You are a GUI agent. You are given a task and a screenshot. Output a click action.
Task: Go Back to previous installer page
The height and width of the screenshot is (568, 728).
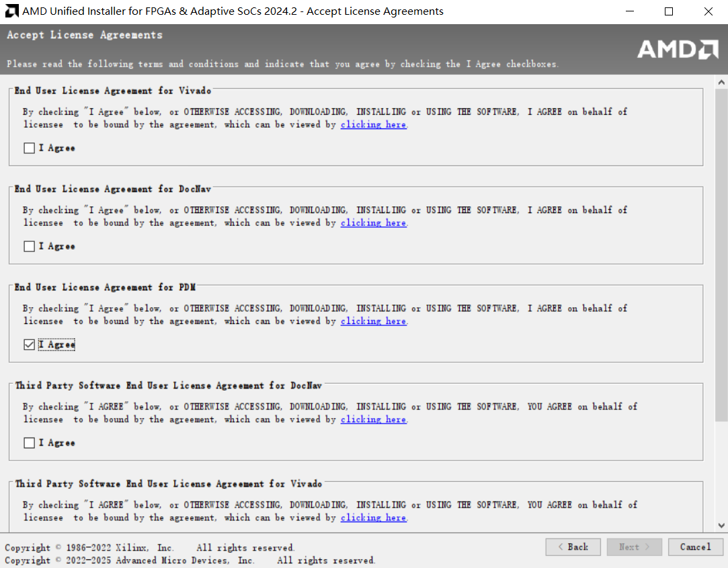573,547
